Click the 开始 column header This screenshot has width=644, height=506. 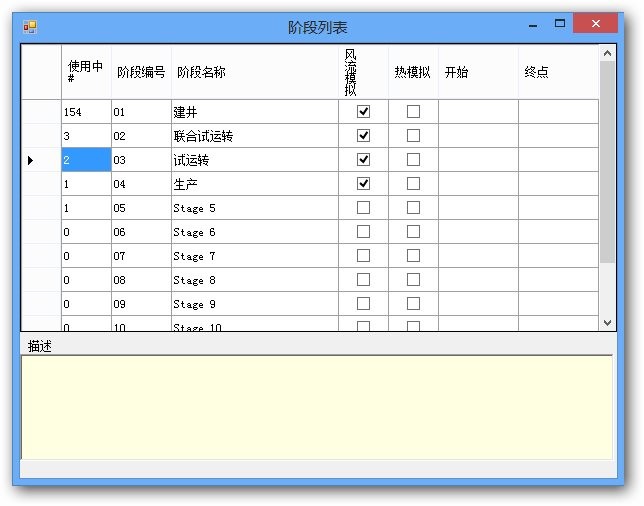coord(478,72)
